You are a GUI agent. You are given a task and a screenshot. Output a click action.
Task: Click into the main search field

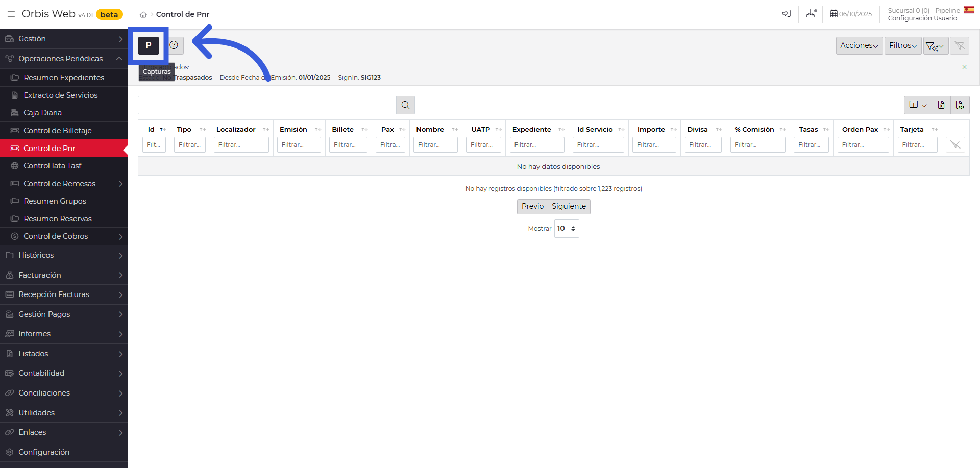click(267, 105)
